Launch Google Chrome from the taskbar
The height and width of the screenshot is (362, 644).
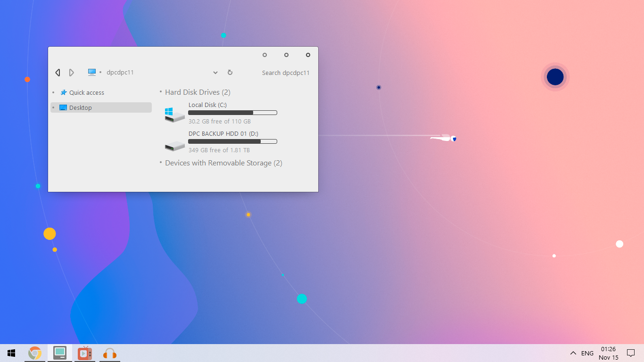pyautogui.click(x=35, y=353)
